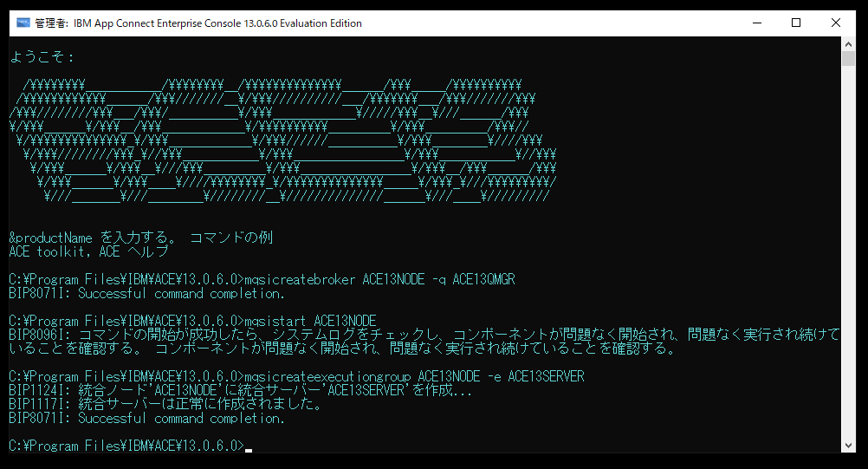Click last BIP8071I Successful command completion

click(146, 418)
